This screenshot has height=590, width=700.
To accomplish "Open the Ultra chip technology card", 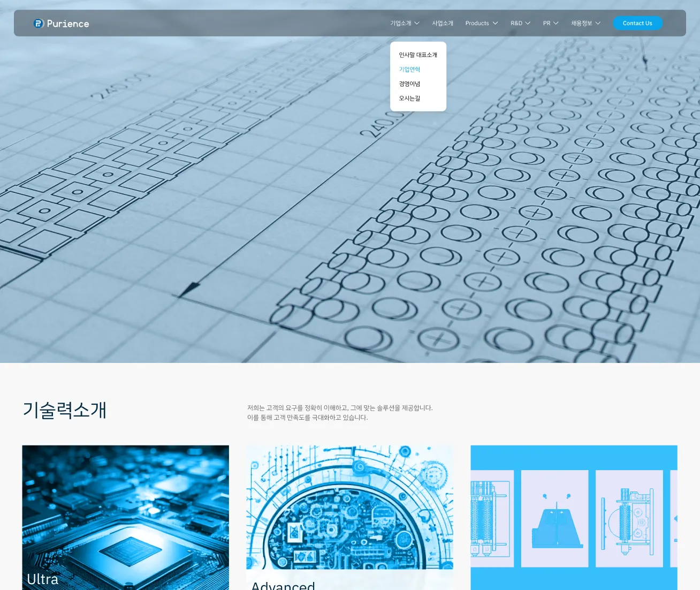I will 125,518.
